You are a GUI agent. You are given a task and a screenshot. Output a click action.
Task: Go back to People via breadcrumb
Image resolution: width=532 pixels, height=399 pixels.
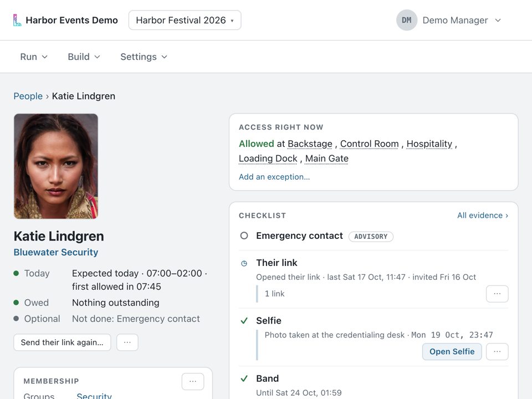[28, 96]
